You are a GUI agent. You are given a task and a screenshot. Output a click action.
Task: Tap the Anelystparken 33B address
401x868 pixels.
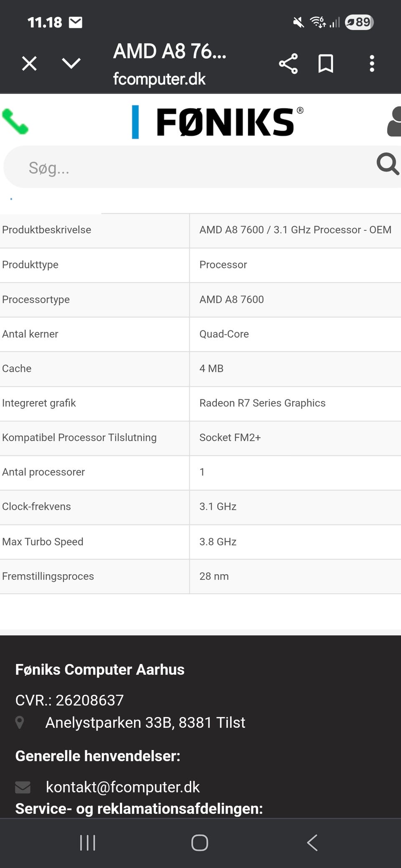tap(145, 722)
